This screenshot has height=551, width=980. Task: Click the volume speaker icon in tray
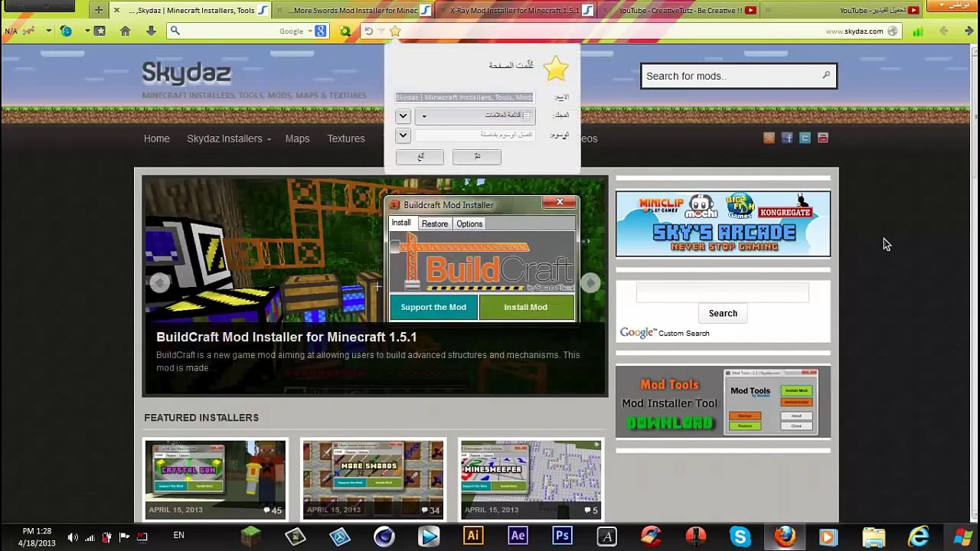coord(73,537)
